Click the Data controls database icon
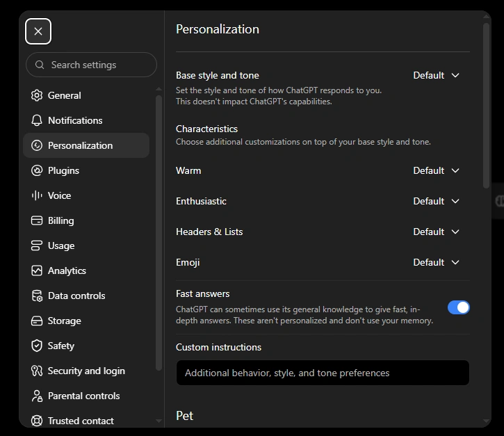504x436 pixels. pos(37,296)
